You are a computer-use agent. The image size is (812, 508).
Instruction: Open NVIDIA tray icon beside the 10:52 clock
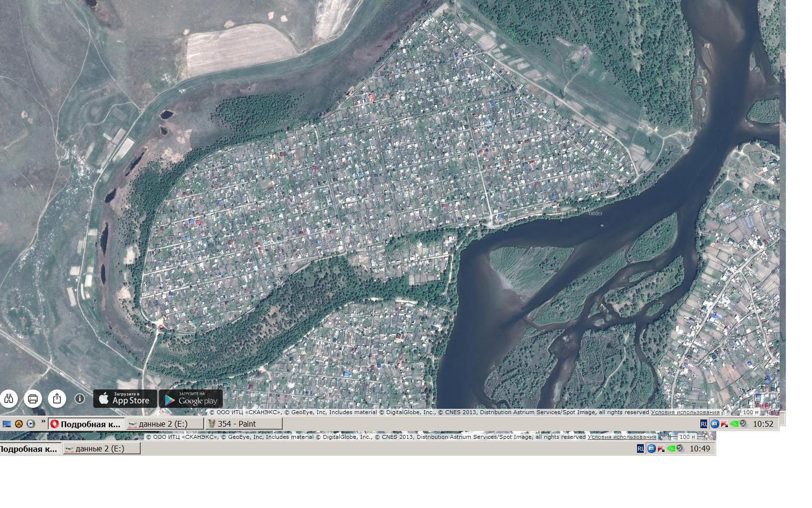click(x=734, y=424)
